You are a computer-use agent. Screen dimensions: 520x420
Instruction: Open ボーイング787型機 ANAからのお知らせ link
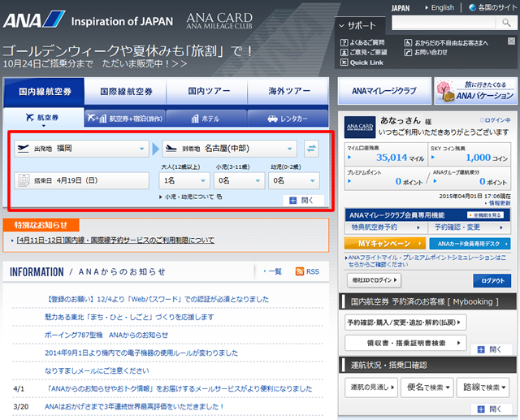point(106,335)
